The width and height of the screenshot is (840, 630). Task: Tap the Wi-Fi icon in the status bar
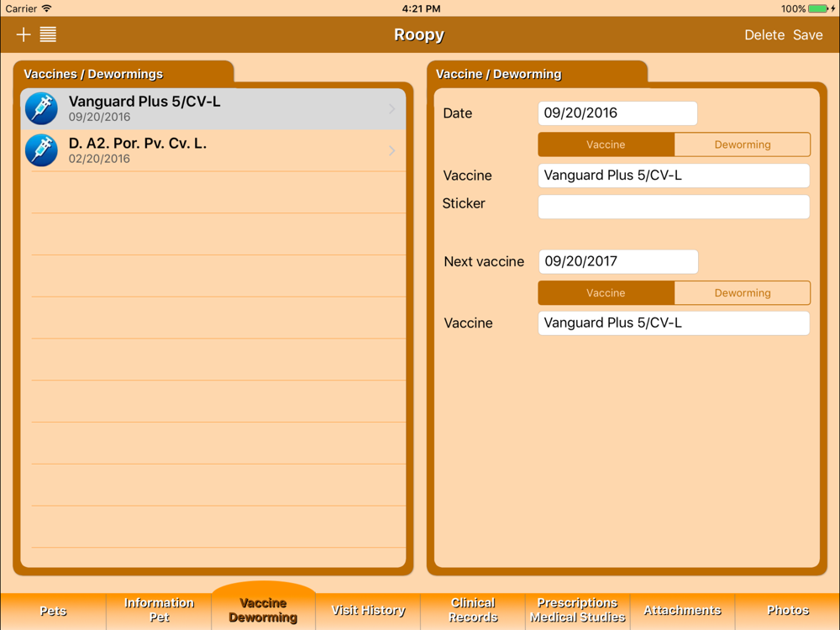click(x=46, y=8)
